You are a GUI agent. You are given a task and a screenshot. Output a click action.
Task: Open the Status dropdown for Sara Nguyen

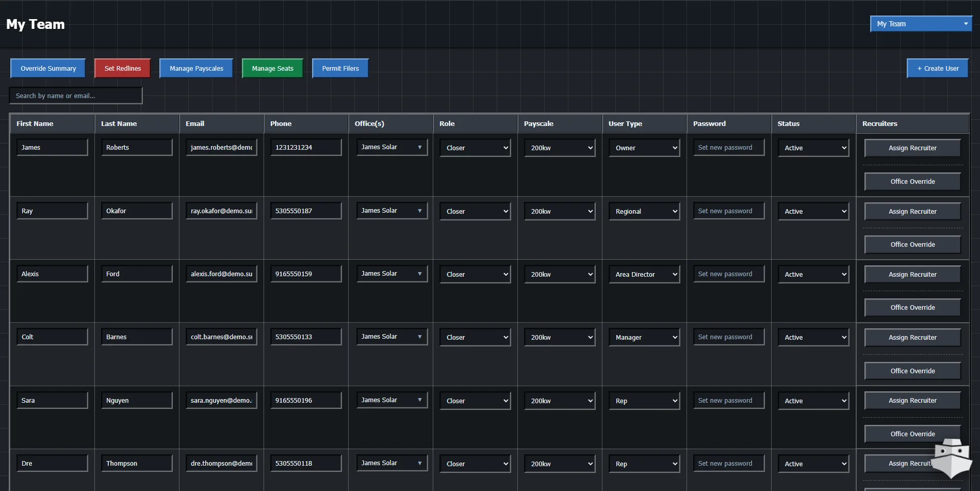point(813,401)
